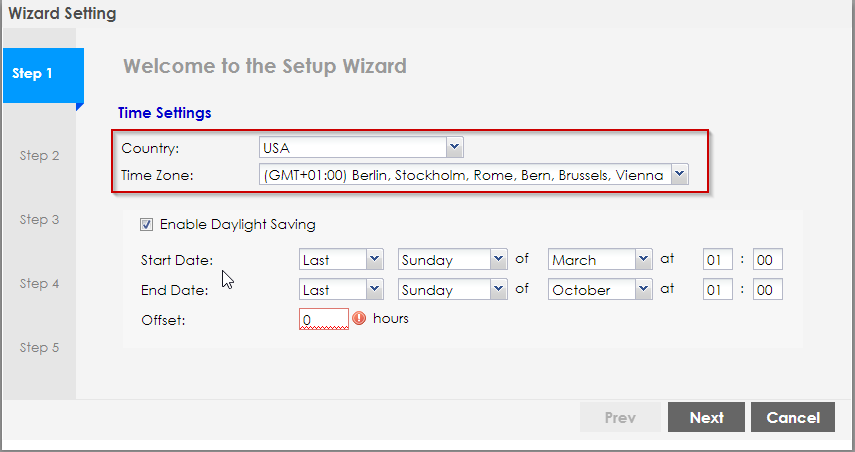Open End Date day dropdown showing Sunday
The height and width of the screenshot is (452, 855).
453,290
